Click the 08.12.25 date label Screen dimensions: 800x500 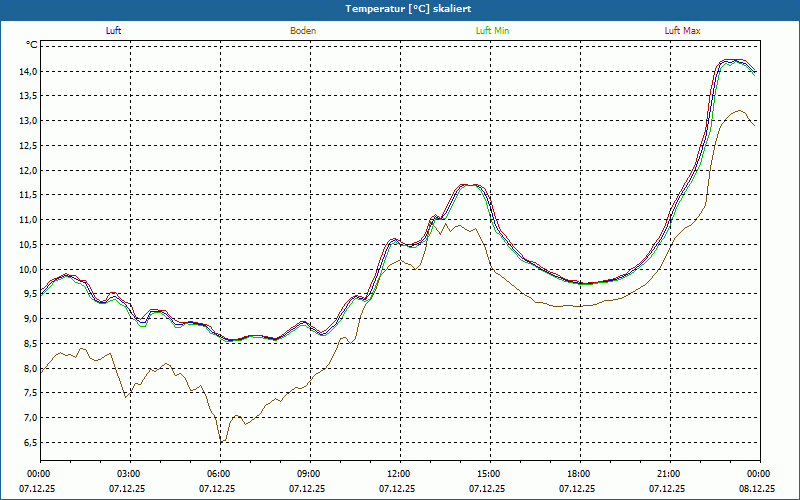click(x=757, y=489)
